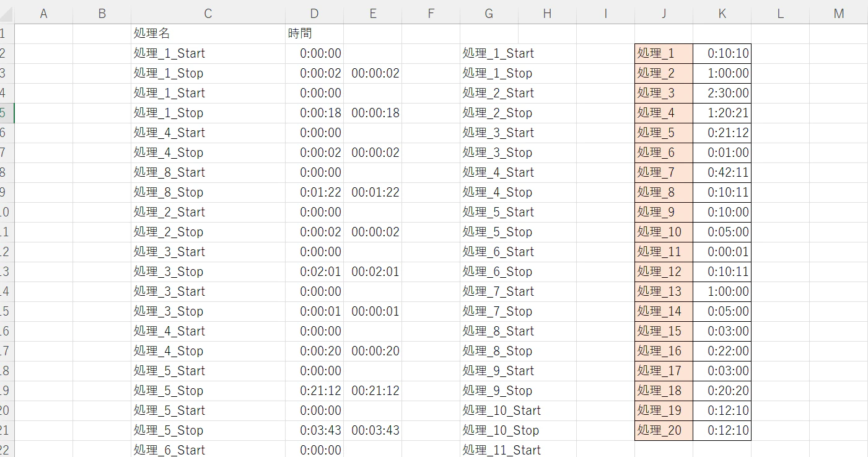Select the orange 処理_2 label cell

pyautogui.click(x=664, y=73)
